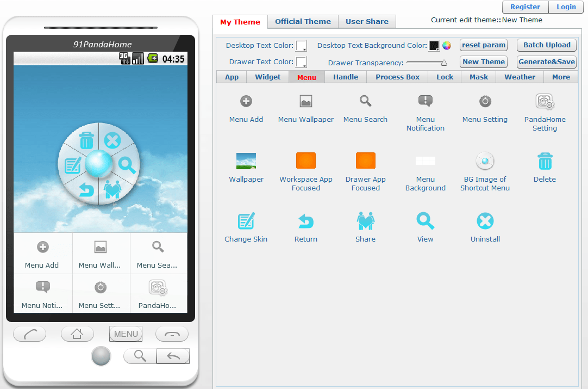This screenshot has width=588, height=389.
Task: Open the Desktop Text Color picker dropdown
Action: pyautogui.click(x=301, y=46)
